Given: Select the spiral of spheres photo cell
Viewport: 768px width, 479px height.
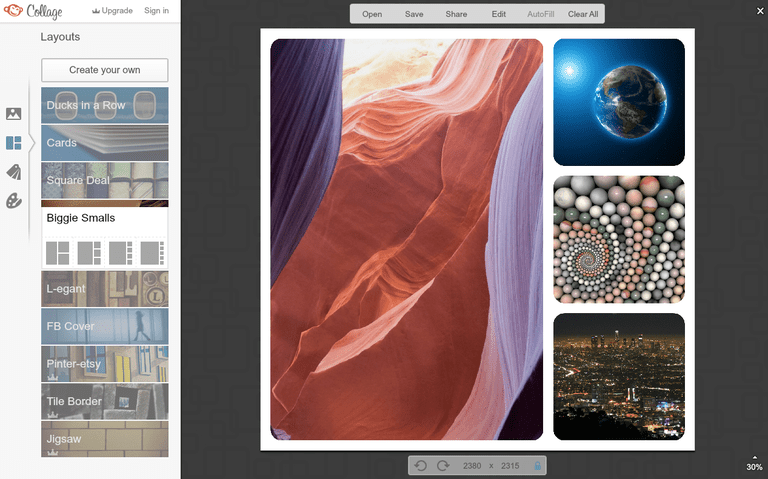Looking at the screenshot, I should pyautogui.click(x=619, y=240).
